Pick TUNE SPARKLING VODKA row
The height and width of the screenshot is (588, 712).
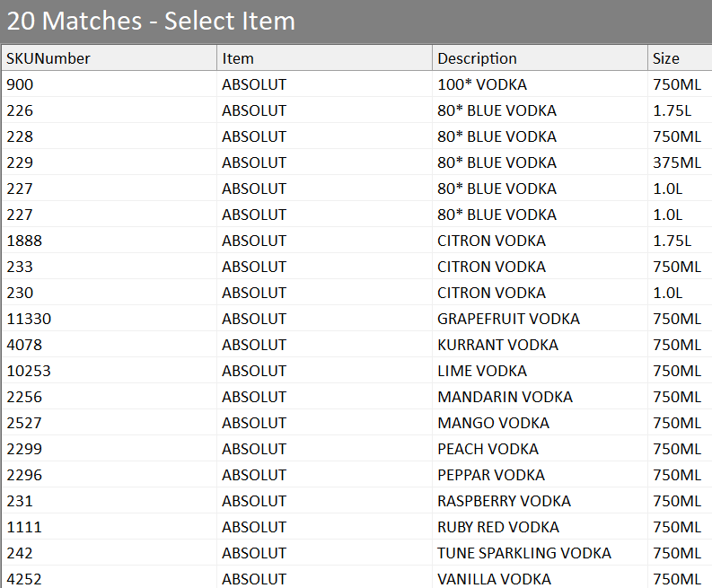523,553
